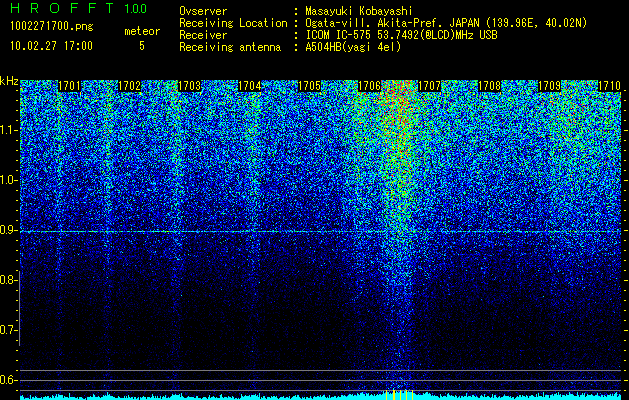Click the 1710 time marker label

pos(609,86)
